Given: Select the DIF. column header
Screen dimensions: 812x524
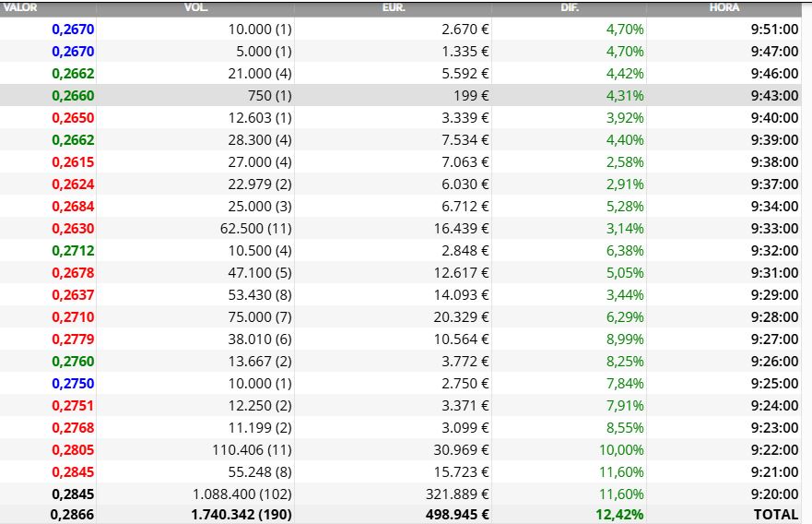Looking at the screenshot, I should click(570, 7).
